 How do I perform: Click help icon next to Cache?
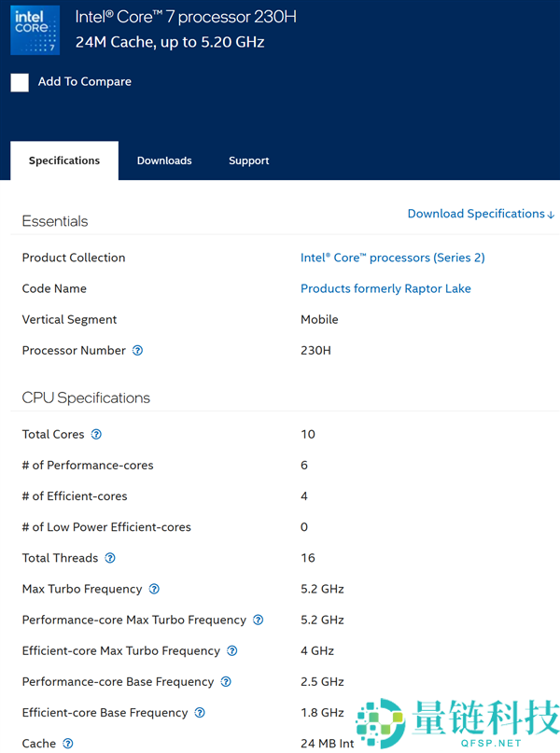68,744
